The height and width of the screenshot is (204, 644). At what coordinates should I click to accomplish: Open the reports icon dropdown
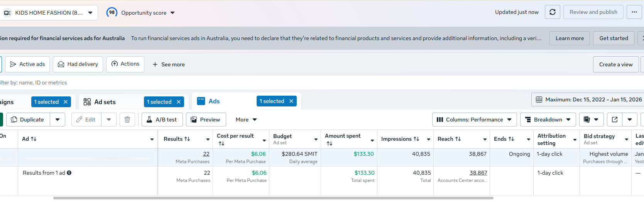(591, 120)
